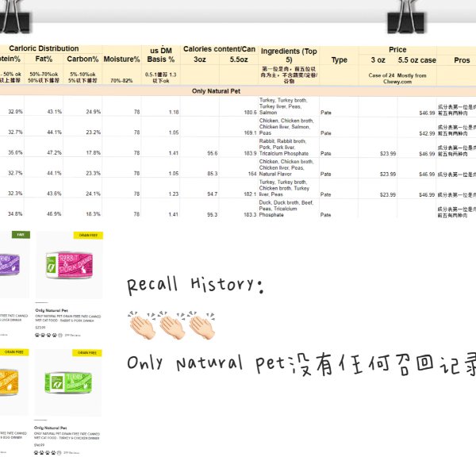
Task: Select the fat cell 47.2%
Action: [x=44, y=148]
